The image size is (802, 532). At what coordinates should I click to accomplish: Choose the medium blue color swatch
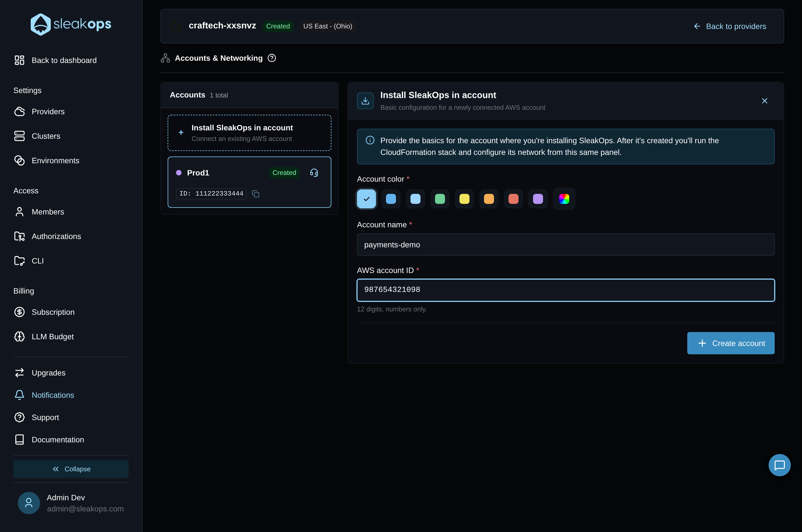click(391, 199)
